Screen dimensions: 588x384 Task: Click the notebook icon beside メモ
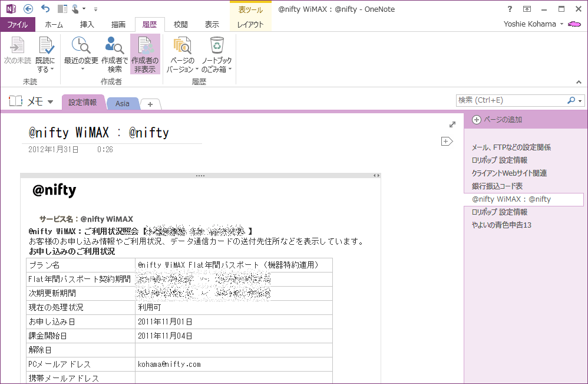[x=15, y=101]
